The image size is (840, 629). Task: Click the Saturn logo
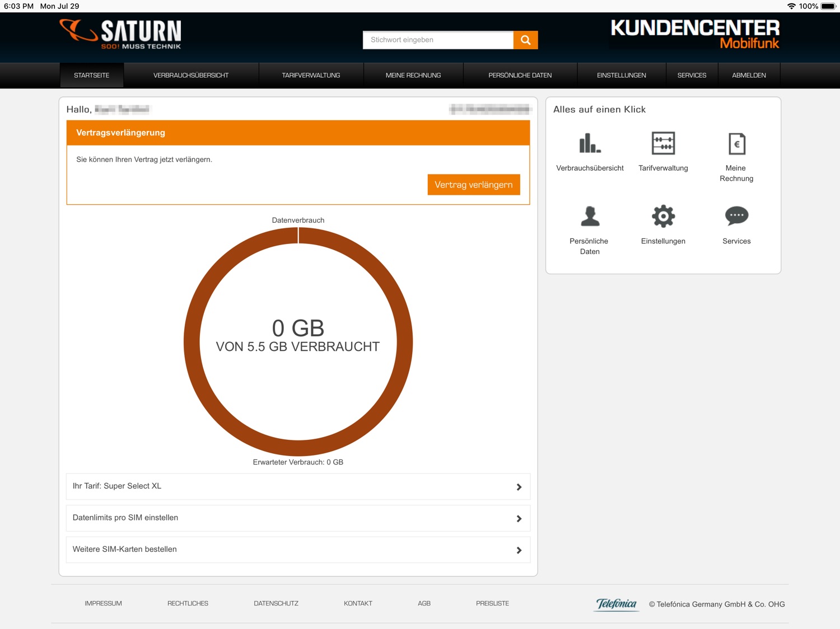pos(120,34)
